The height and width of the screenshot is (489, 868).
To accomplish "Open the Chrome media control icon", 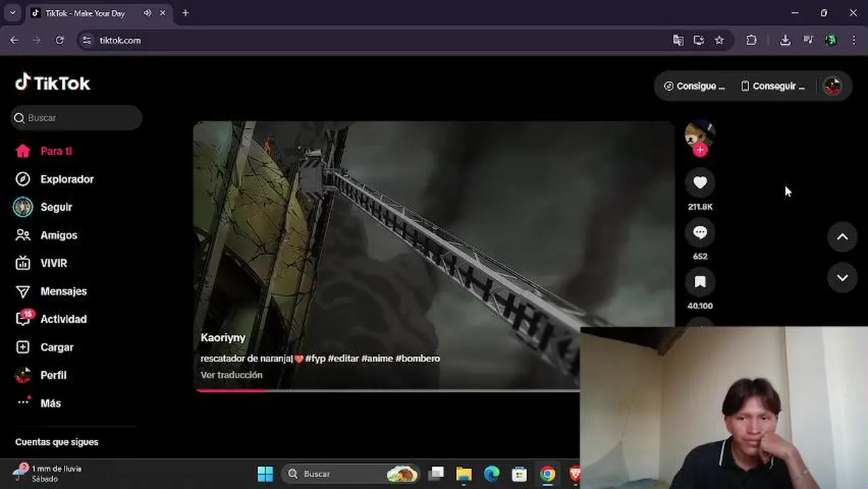I will click(x=808, y=40).
